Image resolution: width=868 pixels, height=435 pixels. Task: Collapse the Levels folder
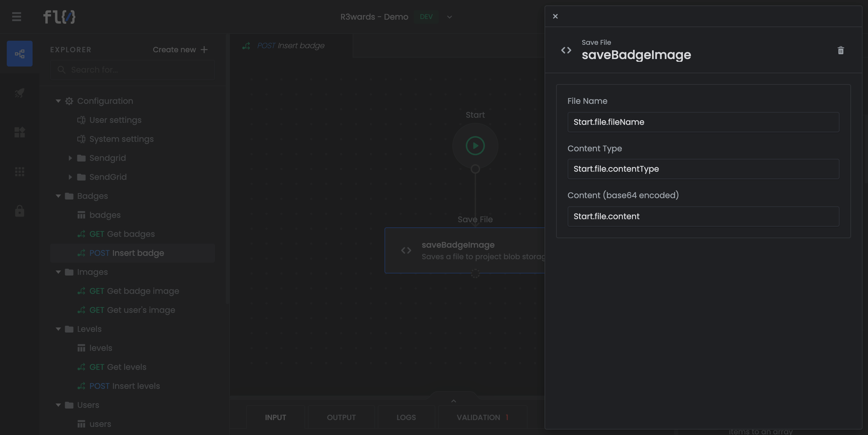(58, 329)
